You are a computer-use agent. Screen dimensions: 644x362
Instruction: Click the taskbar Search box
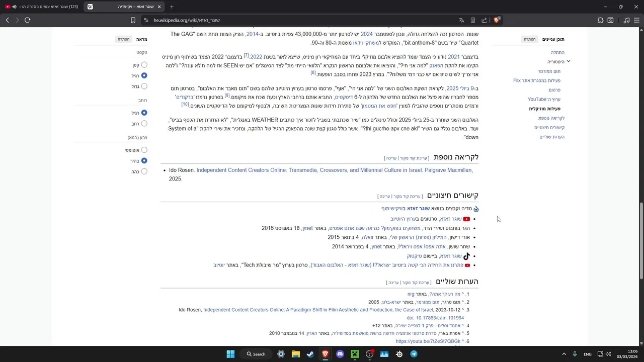(256, 354)
